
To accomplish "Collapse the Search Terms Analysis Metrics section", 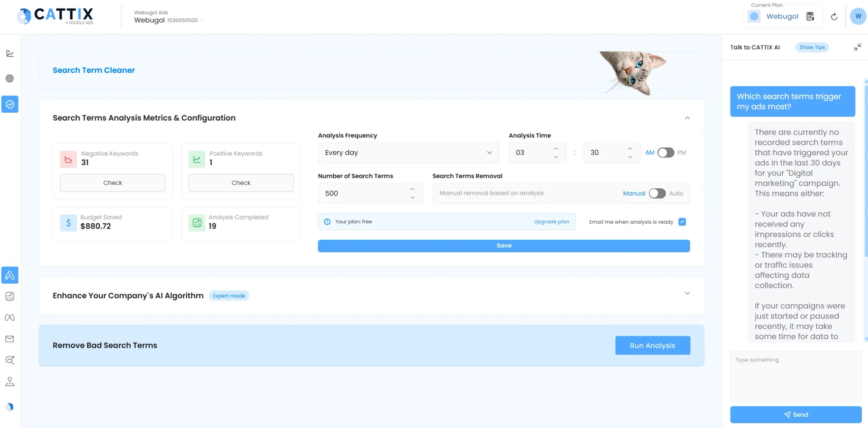I will point(687,118).
